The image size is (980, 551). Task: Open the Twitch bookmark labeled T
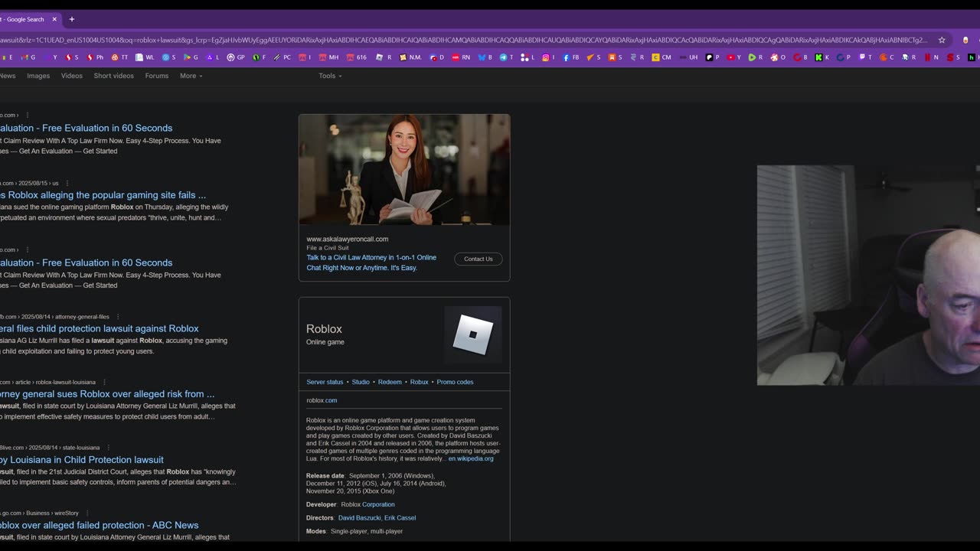[x=866, y=57]
